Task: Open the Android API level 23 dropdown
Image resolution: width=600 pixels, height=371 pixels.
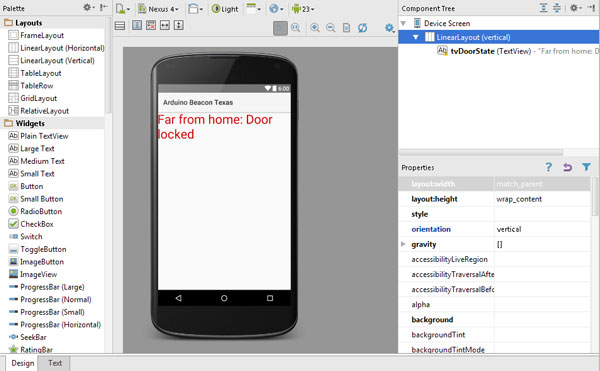Action: point(303,8)
